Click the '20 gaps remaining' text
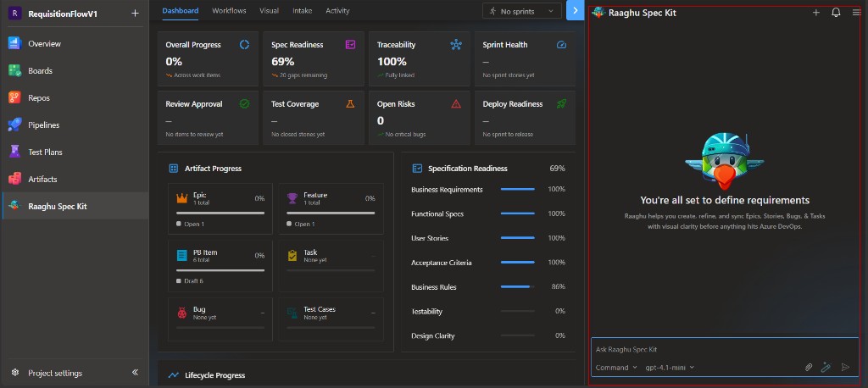 pos(303,75)
